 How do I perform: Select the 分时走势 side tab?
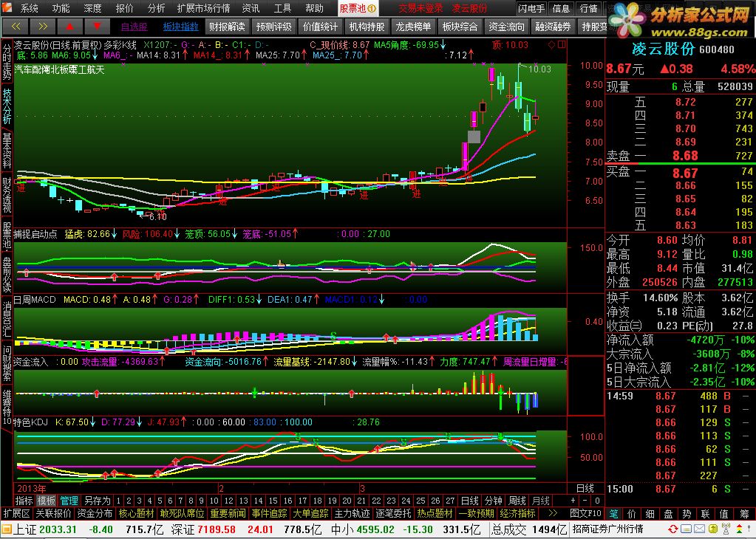pos(7,62)
